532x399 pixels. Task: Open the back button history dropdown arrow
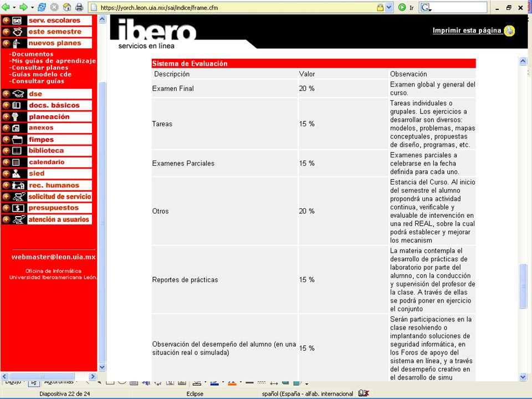pos(14,7)
